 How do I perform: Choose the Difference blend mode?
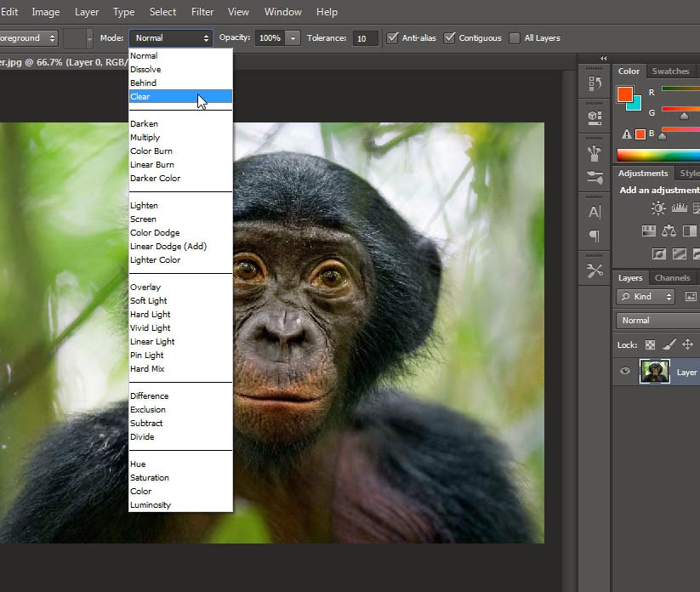(180, 396)
